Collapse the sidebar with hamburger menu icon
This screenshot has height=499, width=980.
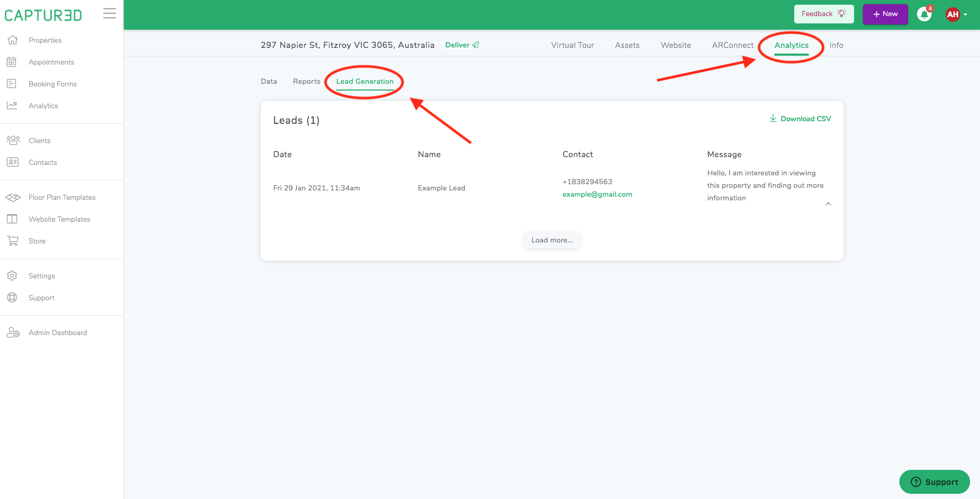[109, 14]
